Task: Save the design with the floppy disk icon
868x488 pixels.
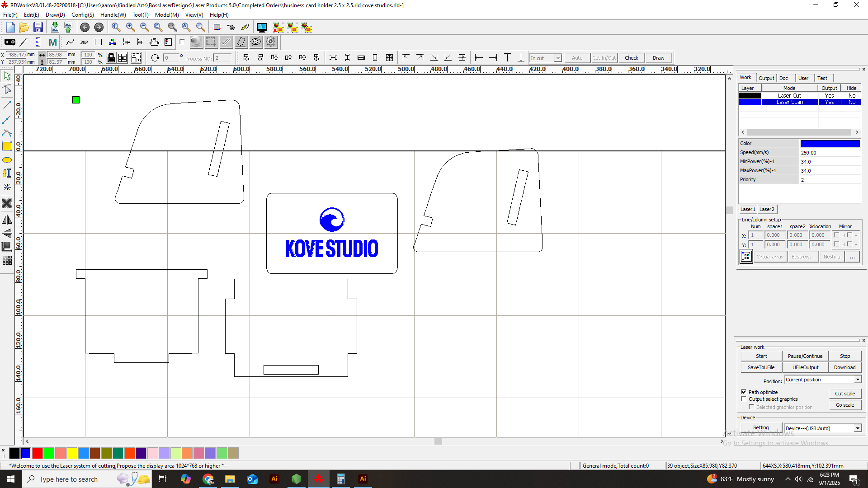Action: click(x=38, y=28)
